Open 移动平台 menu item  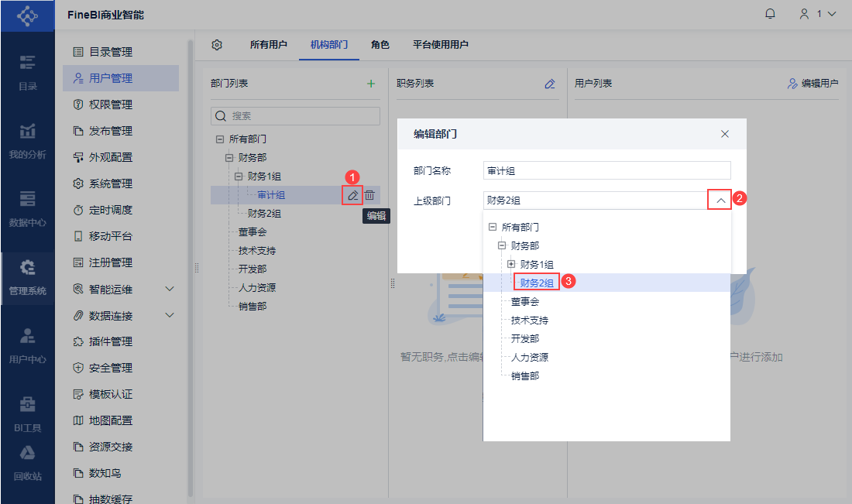click(121, 236)
